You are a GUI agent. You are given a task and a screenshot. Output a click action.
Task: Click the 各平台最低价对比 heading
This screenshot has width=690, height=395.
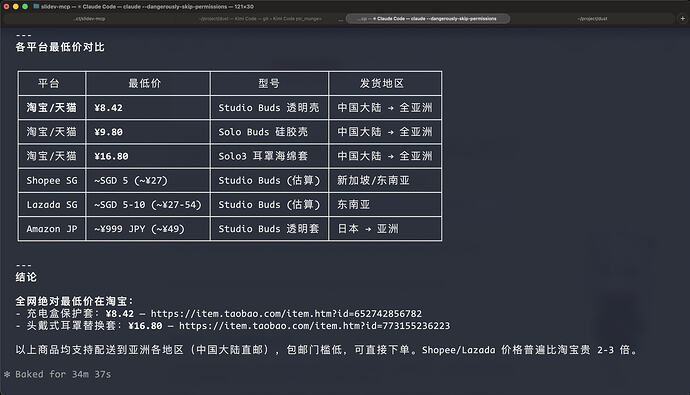pos(60,47)
